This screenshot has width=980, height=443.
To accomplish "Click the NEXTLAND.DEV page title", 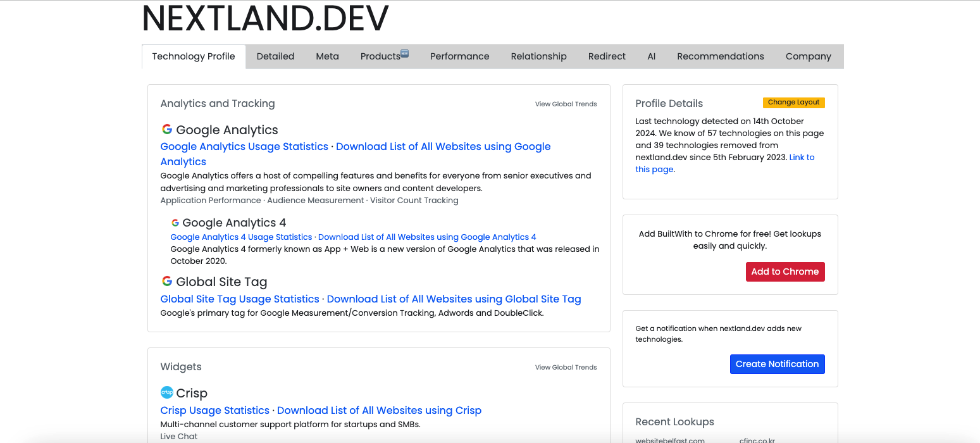I will (266, 18).
